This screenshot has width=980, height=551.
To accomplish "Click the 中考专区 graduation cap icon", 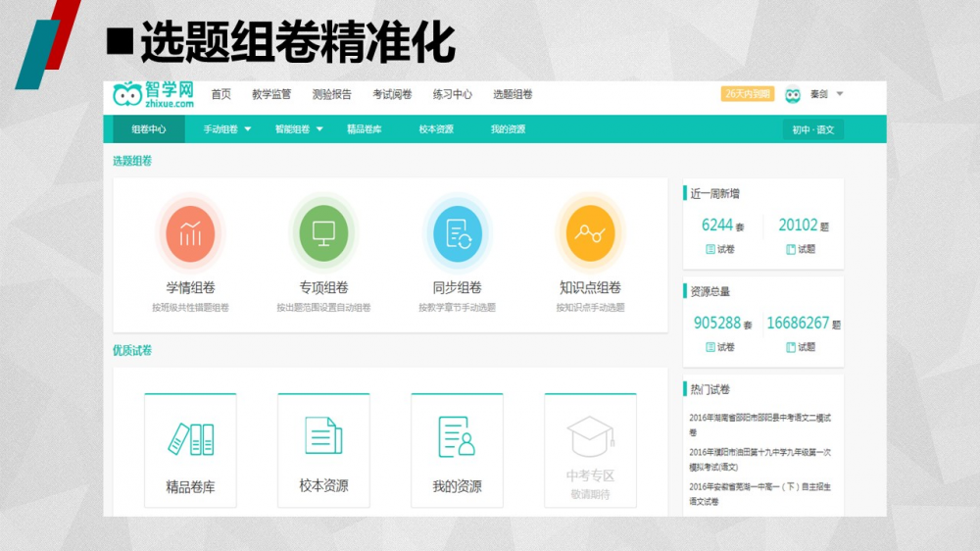I will pos(590,436).
